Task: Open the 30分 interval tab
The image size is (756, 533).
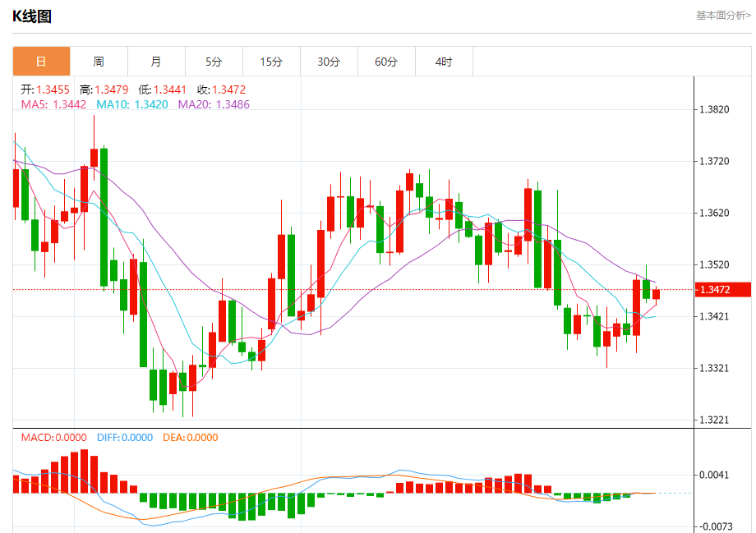Action: click(329, 62)
